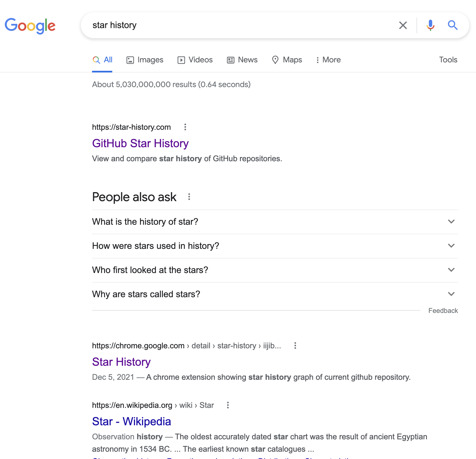476x459 pixels.
Task: Open the GitHub Star History result
Action: tap(140, 143)
